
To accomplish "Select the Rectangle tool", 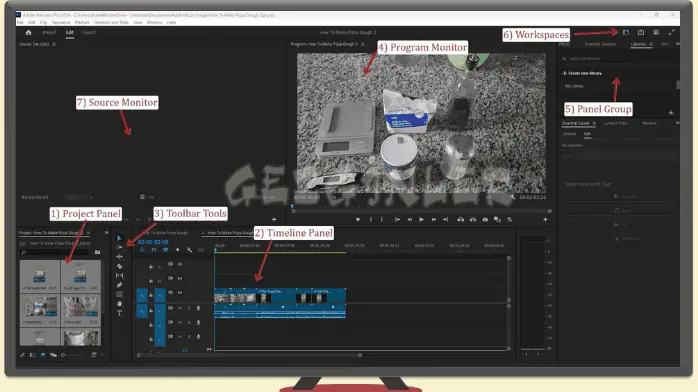I will click(119, 294).
